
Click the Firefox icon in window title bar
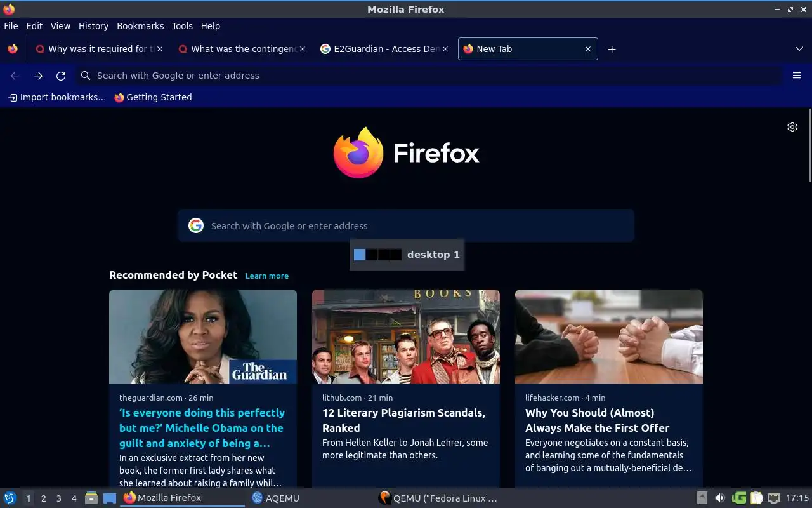pyautogui.click(x=9, y=9)
